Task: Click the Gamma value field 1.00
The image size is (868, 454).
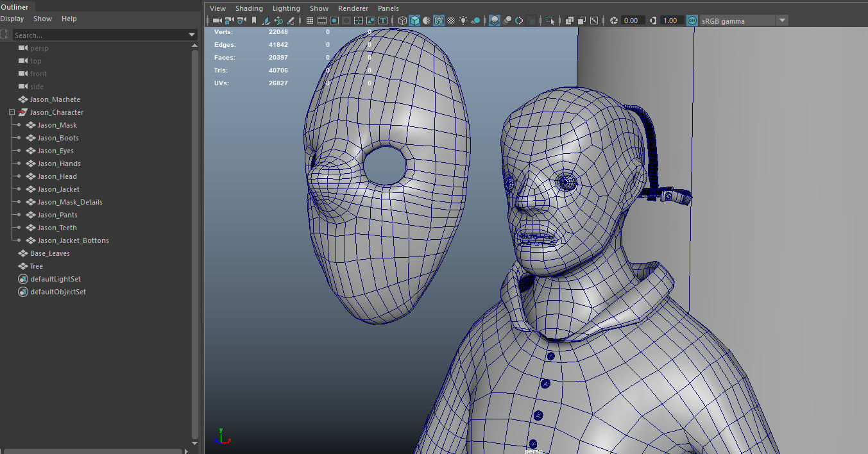Action: [x=672, y=21]
